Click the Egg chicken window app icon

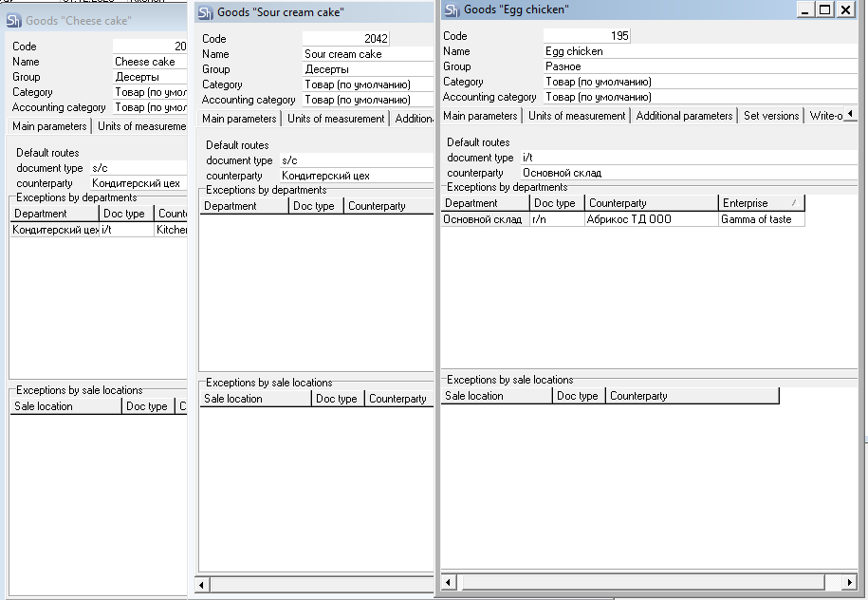pos(450,9)
